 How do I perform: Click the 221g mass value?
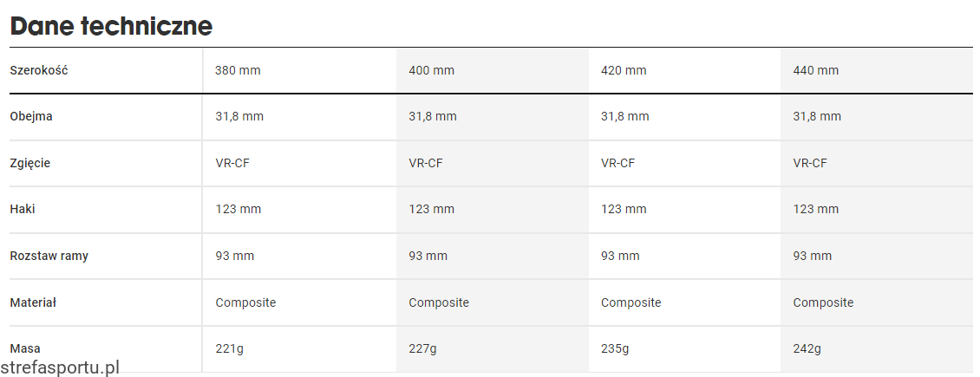pos(230,348)
